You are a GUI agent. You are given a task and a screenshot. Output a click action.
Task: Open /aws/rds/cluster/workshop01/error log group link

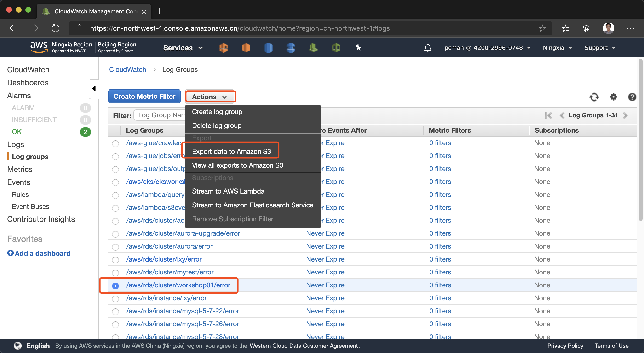click(178, 285)
